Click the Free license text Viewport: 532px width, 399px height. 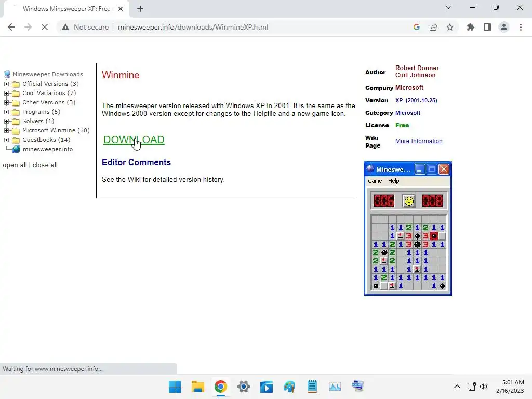point(402,125)
